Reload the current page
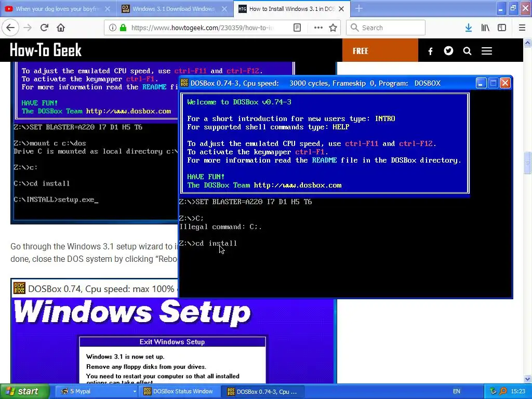This screenshot has height=399, width=532. coord(44,28)
